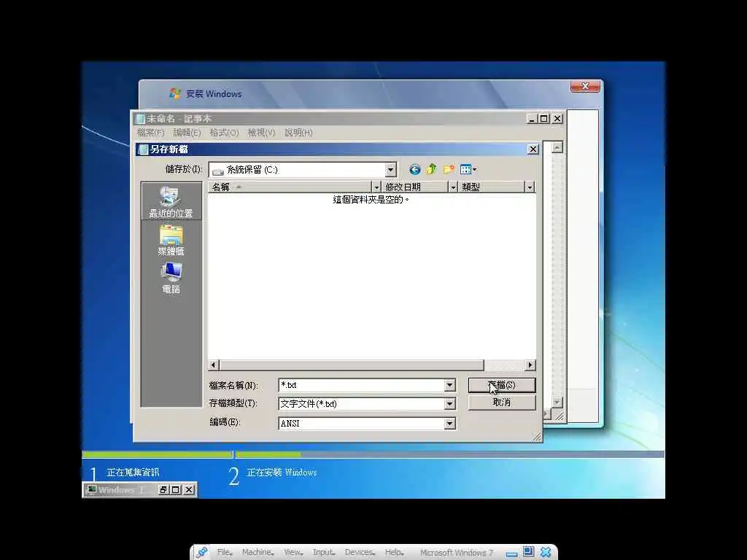
Task: Close the Notepad 記事本 window
Action: pos(557,119)
